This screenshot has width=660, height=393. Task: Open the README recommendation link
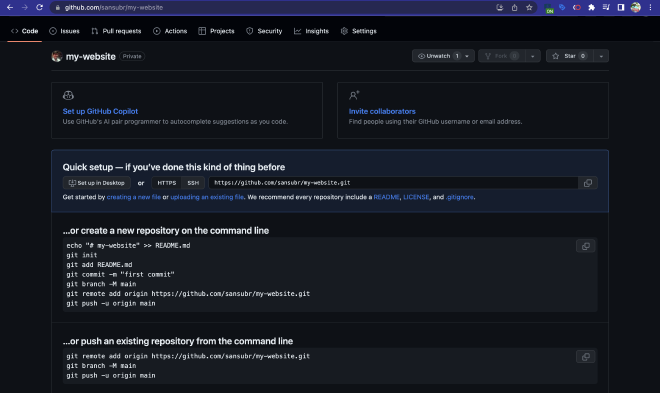click(x=386, y=197)
